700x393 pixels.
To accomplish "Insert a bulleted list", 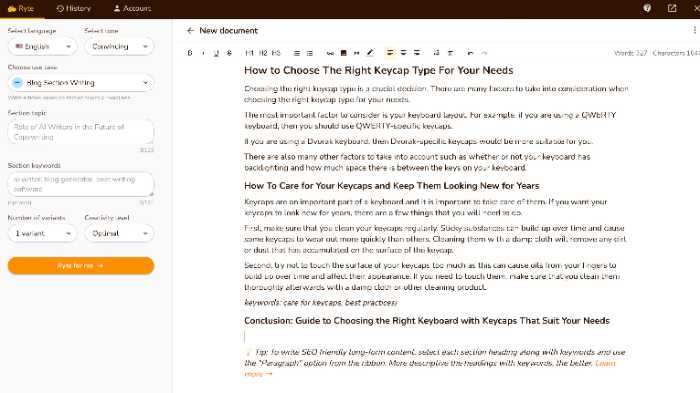I will point(296,53).
